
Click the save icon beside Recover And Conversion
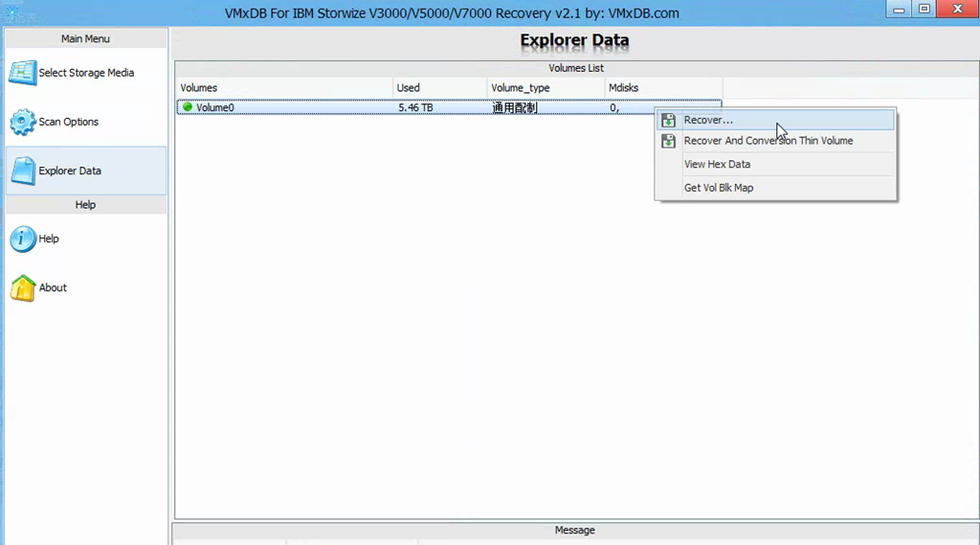point(668,141)
